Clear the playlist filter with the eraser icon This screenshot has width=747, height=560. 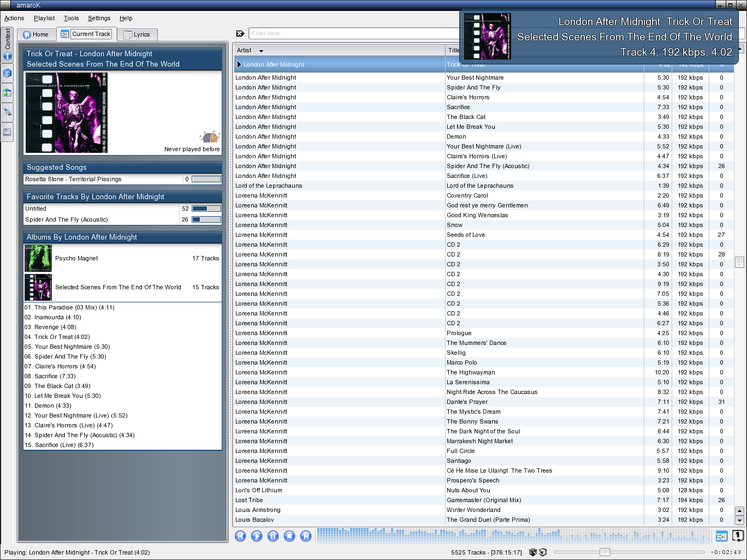click(240, 34)
